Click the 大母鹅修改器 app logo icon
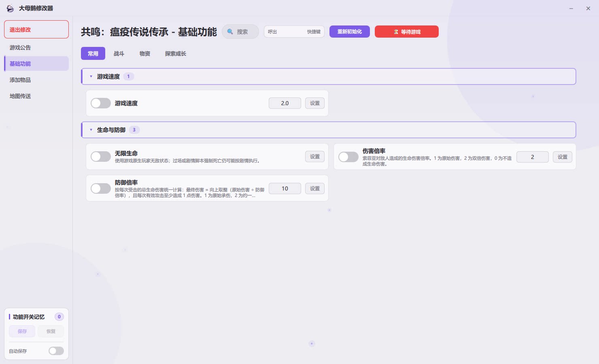The width and height of the screenshot is (599, 364). click(x=10, y=8)
